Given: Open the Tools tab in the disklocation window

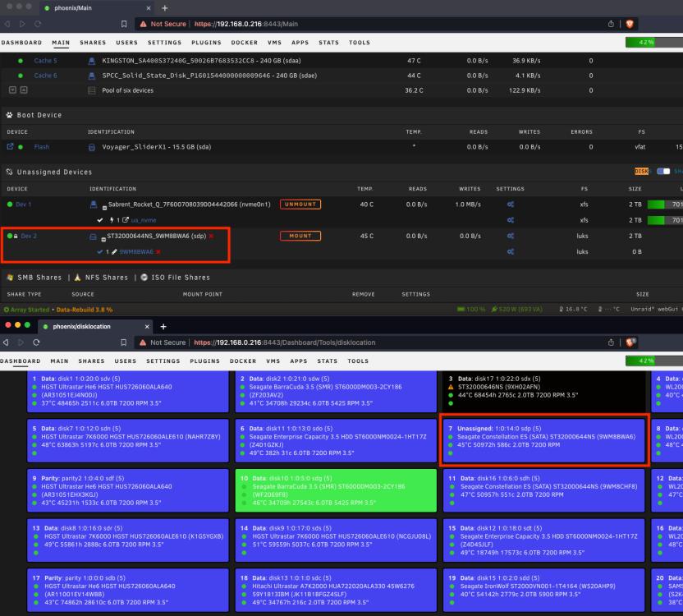Looking at the screenshot, I should 358,361.
